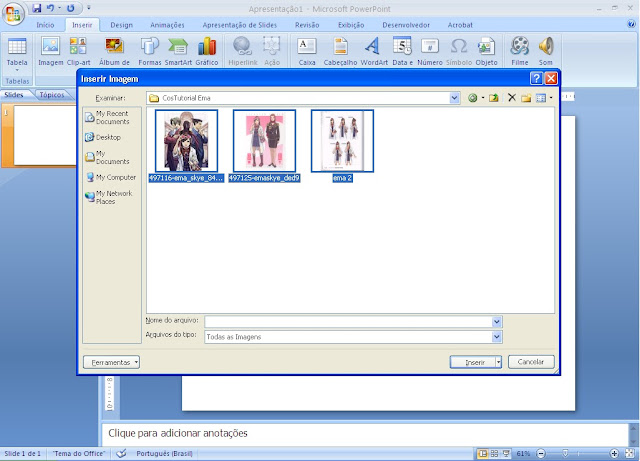This screenshot has width=640, height=461.
Task: Click the Cabeçalho e rodapé icon
Action: (x=340, y=51)
